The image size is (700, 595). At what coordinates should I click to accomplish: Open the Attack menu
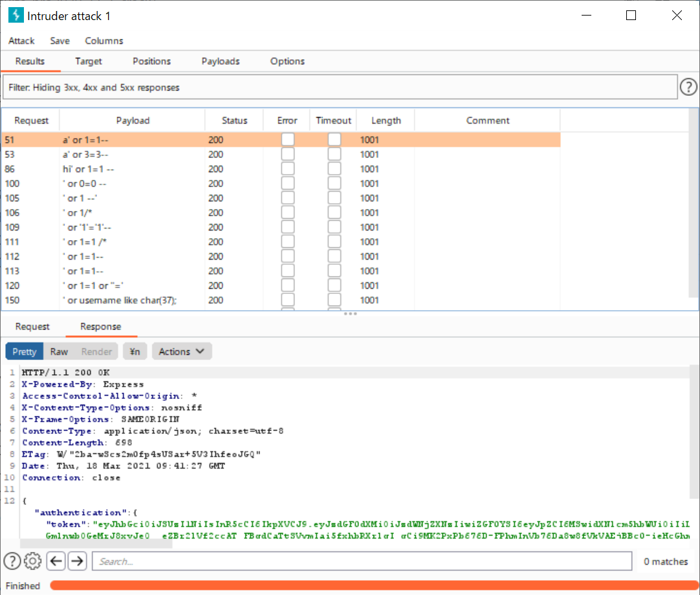coord(21,41)
